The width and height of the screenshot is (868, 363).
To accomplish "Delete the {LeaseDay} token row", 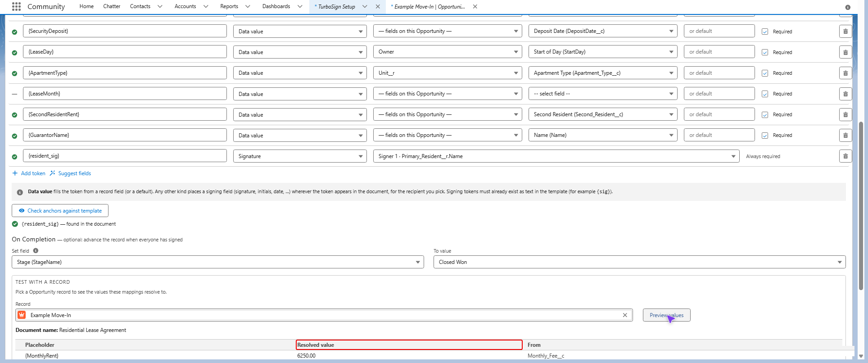I will coord(845,52).
